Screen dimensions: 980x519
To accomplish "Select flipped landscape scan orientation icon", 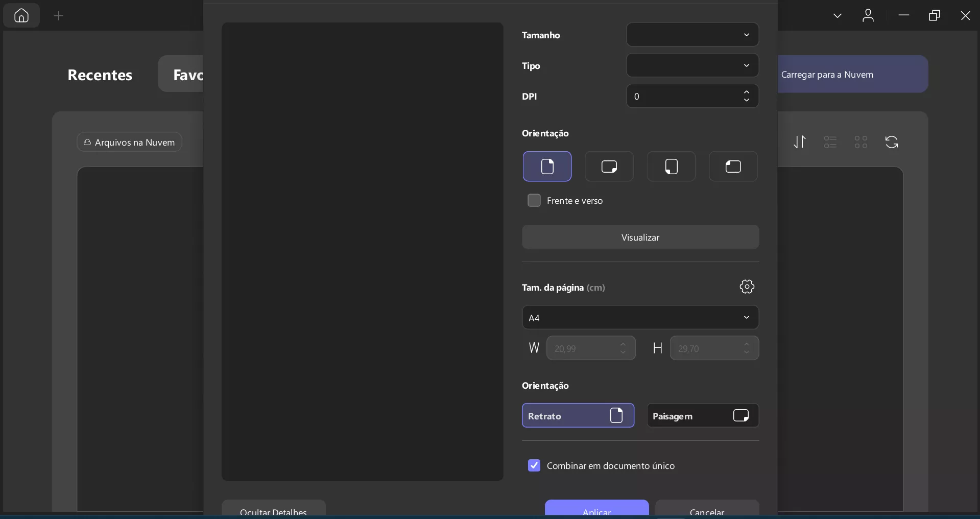I will coord(733,167).
